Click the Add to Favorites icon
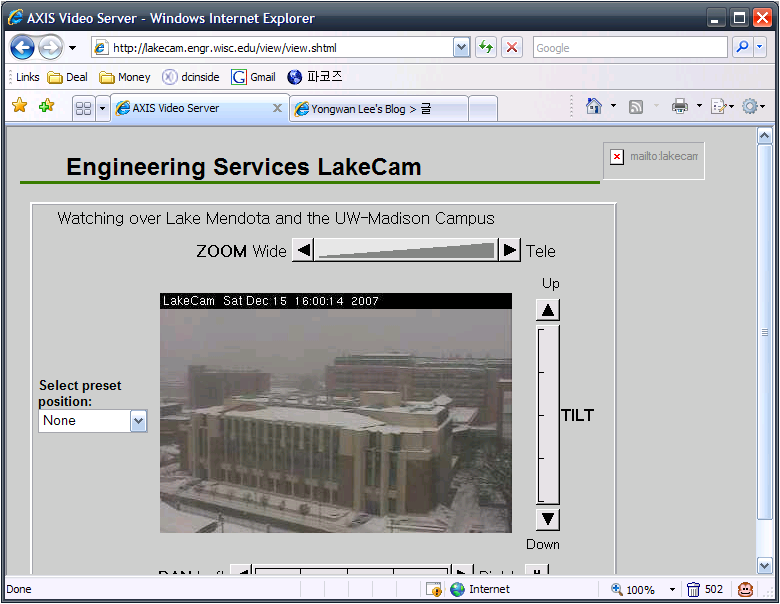The image size is (780, 604). 46,105
